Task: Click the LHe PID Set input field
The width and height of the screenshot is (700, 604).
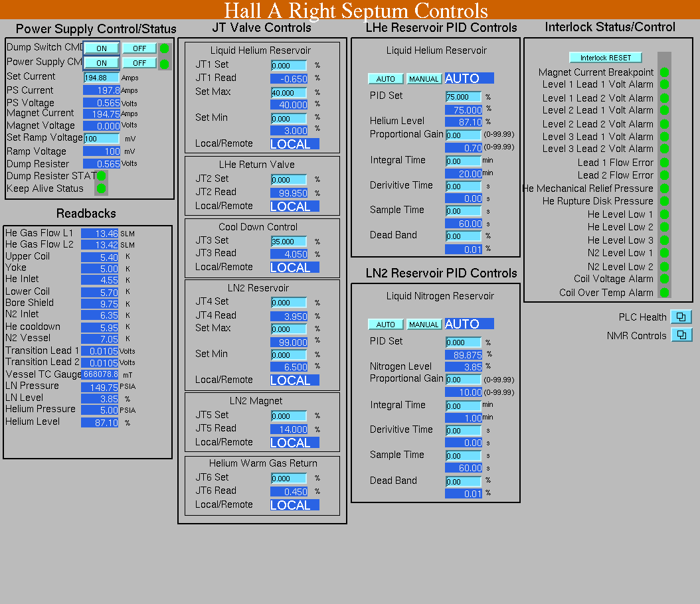Action: pyautogui.click(x=464, y=97)
